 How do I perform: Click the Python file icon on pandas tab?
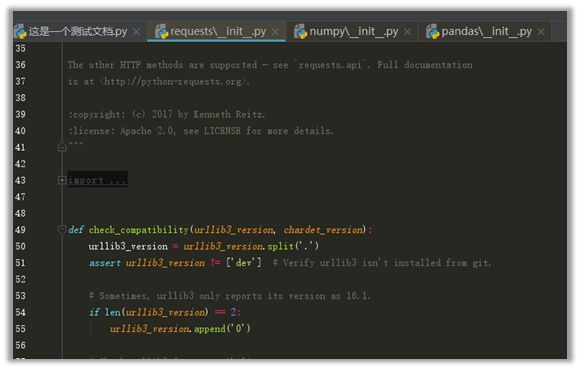432,31
